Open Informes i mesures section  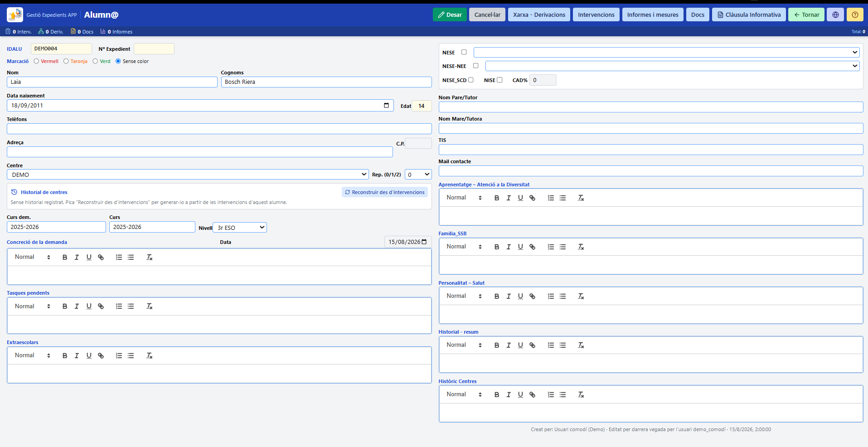(x=653, y=15)
